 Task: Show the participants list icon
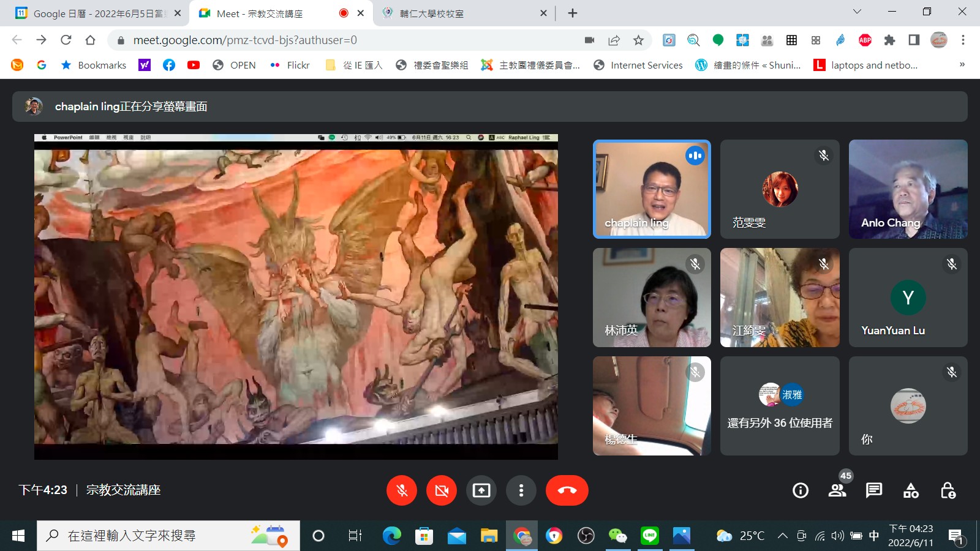(x=837, y=490)
